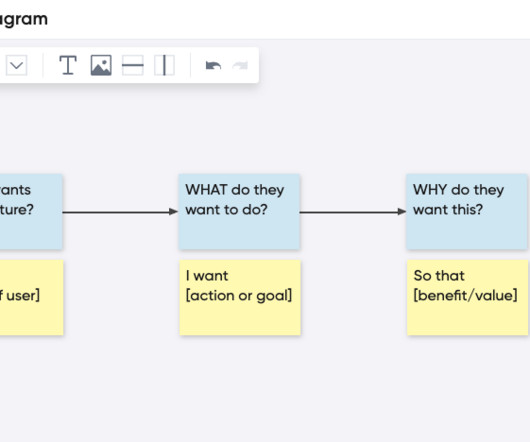This screenshot has width=530, height=442.
Task: Choose the horizontal divider line tool
Action: tap(132, 65)
